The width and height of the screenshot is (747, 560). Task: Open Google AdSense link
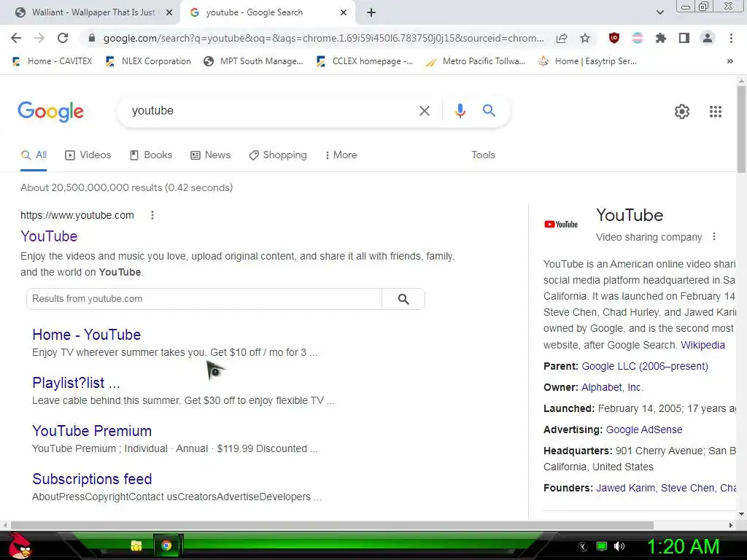[644, 429]
